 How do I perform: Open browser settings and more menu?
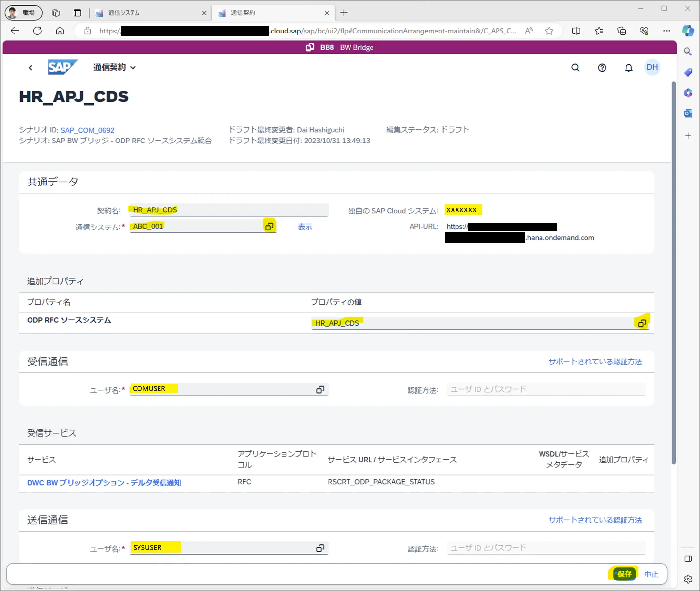(x=667, y=31)
